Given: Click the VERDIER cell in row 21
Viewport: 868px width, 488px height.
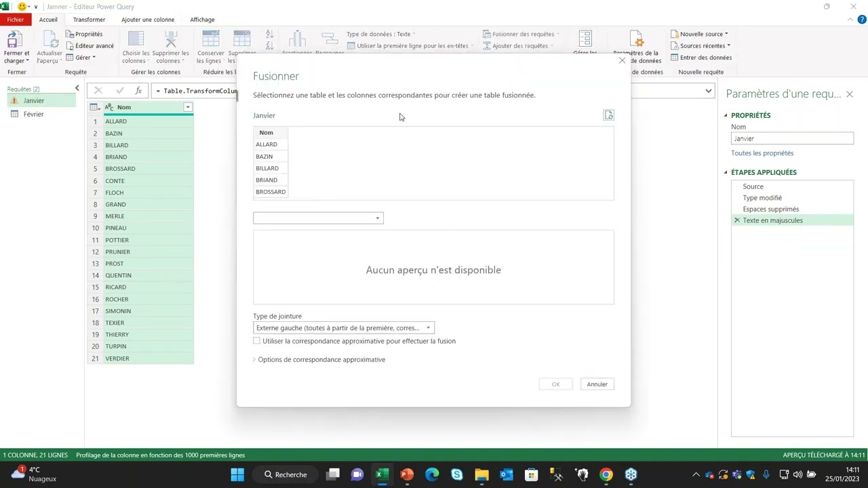Looking at the screenshot, I should pos(148,359).
